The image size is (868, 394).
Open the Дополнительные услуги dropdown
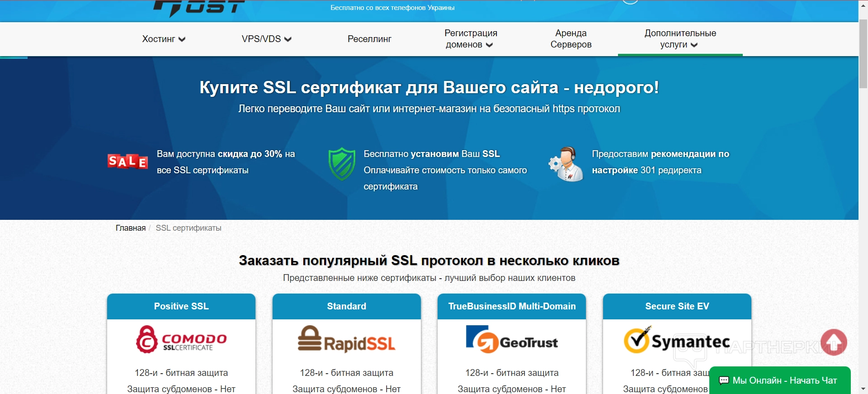pos(680,39)
